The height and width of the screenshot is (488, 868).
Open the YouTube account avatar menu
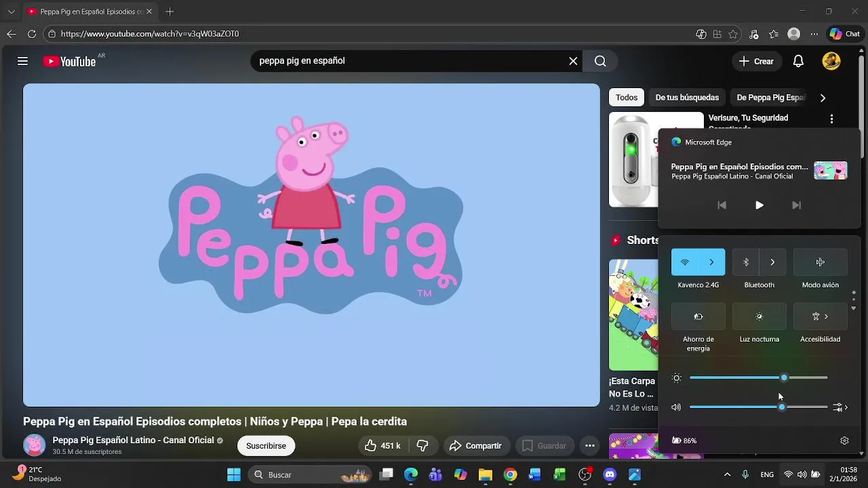(x=831, y=61)
